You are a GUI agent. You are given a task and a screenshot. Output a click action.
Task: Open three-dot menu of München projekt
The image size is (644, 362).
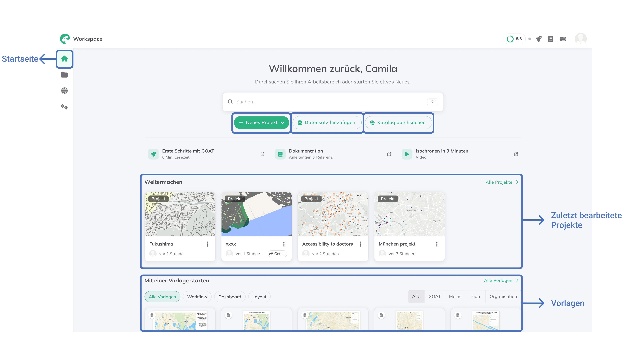click(437, 244)
